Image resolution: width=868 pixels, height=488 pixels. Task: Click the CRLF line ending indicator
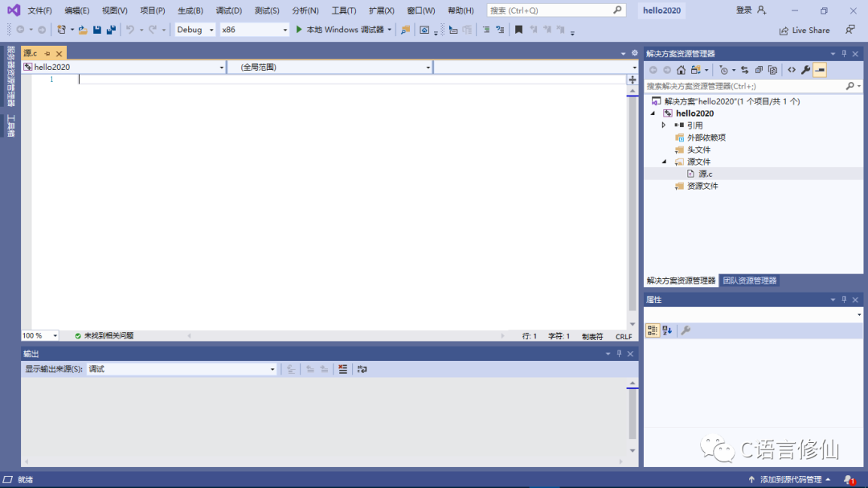[x=624, y=336]
